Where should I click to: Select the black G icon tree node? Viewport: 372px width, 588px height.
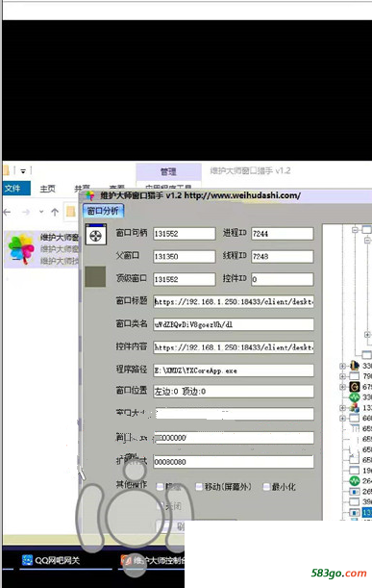coord(355,386)
